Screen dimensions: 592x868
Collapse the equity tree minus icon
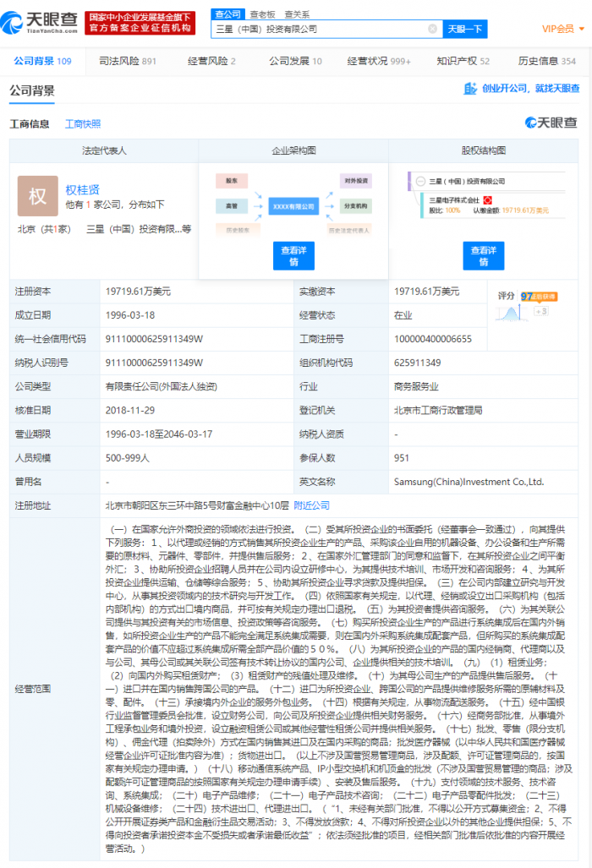coord(419,181)
